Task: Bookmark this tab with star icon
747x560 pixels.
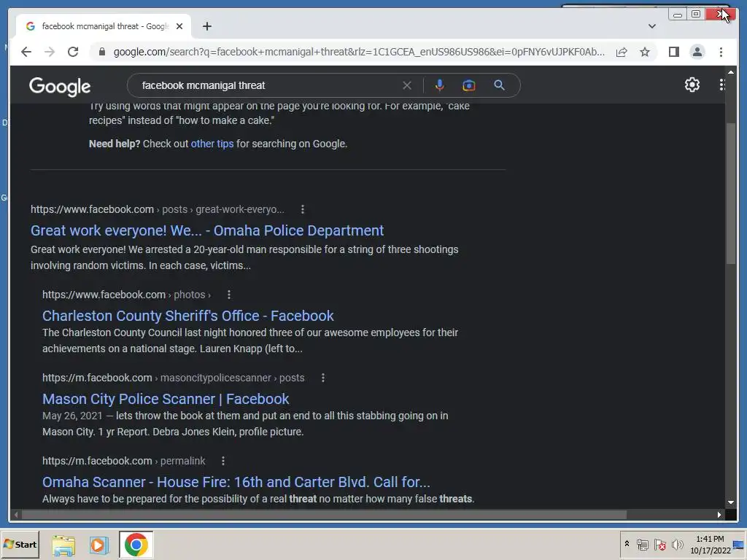Action: coord(645,52)
